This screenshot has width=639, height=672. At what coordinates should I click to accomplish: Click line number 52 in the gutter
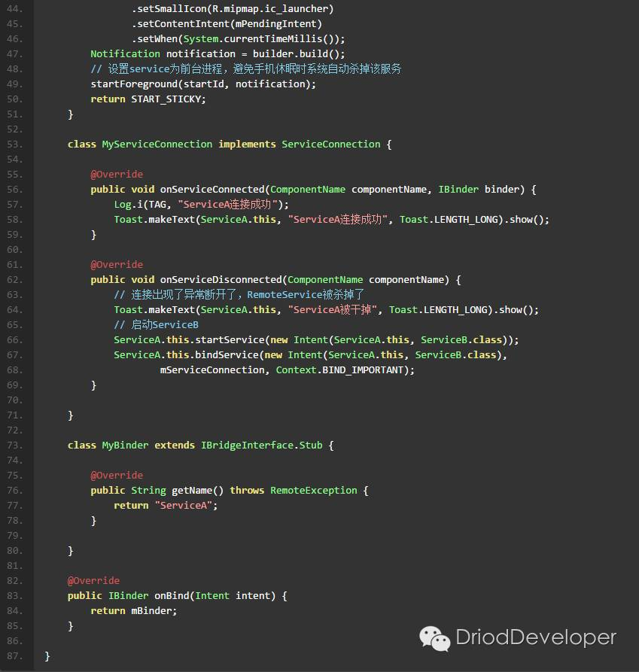coord(14,129)
